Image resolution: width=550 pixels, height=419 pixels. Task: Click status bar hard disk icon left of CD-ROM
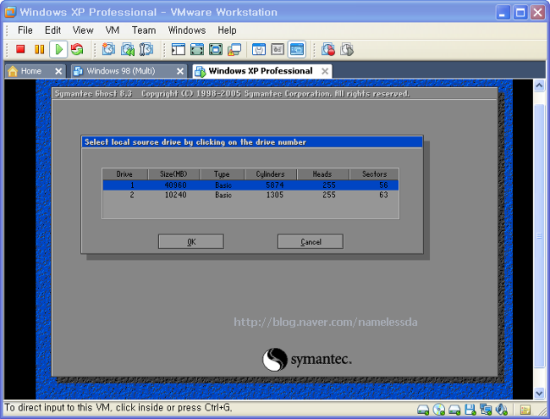coord(423,410)
